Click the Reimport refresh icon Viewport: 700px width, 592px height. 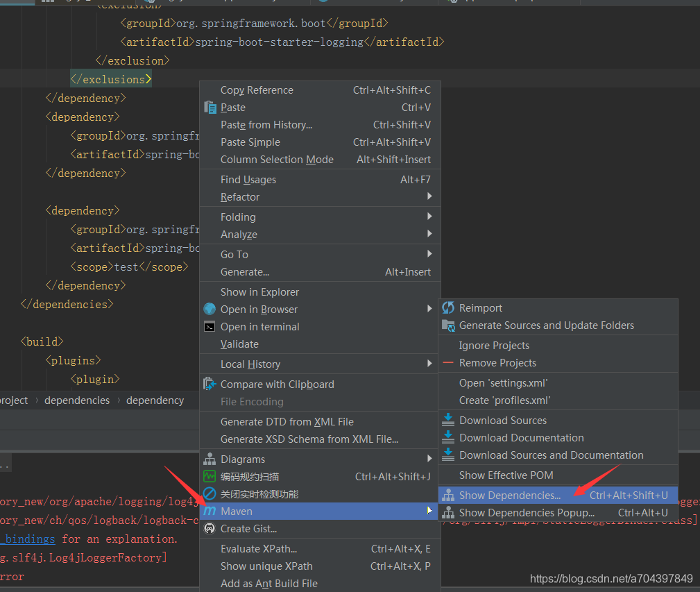tap(448, 307)
